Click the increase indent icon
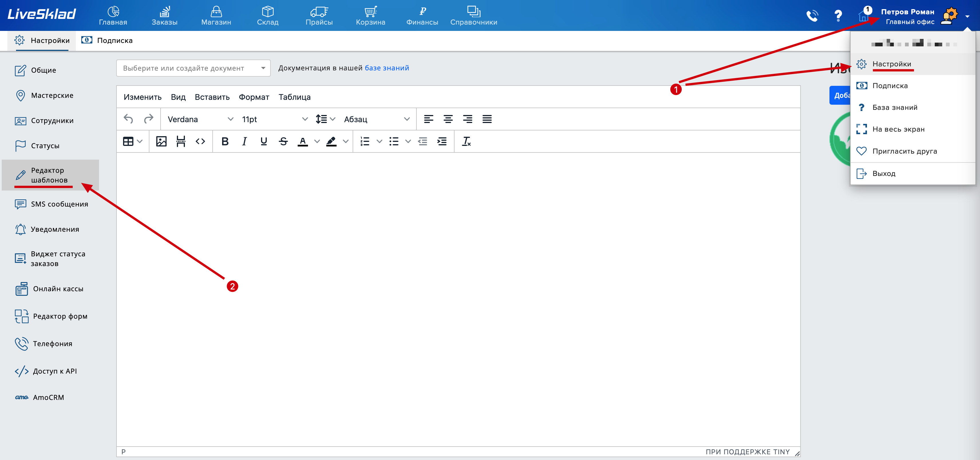980x460 pixels. coord(442,141)
